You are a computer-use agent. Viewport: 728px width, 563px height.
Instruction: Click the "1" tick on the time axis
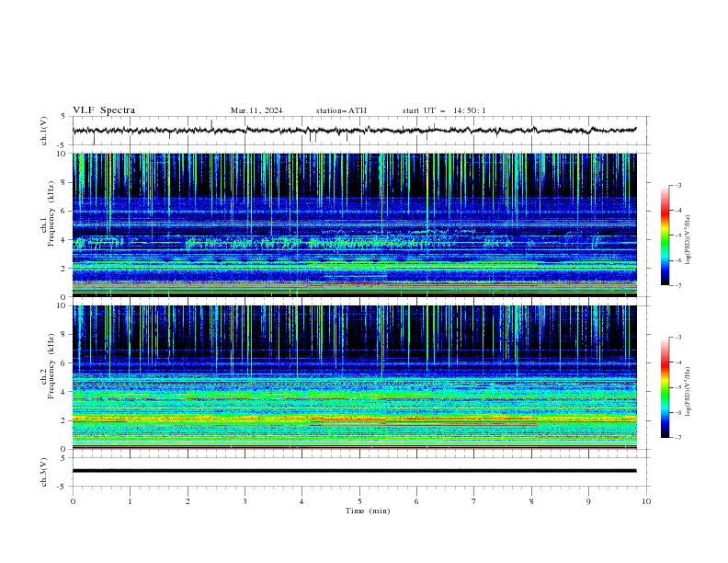130,501
